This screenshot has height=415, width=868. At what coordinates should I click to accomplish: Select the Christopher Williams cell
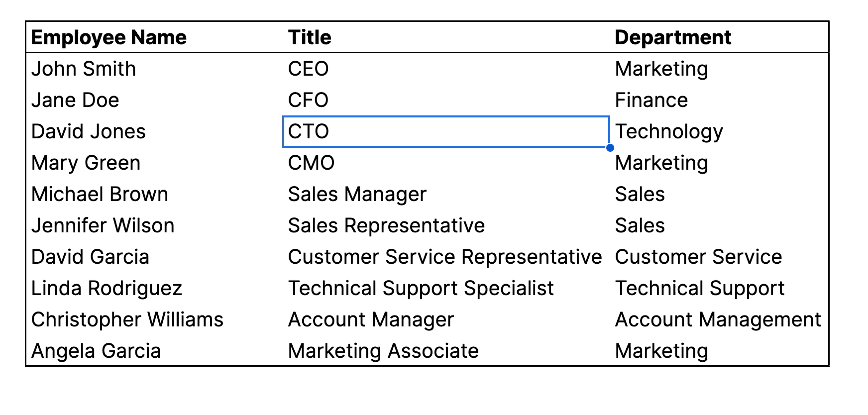pos(155,319)
